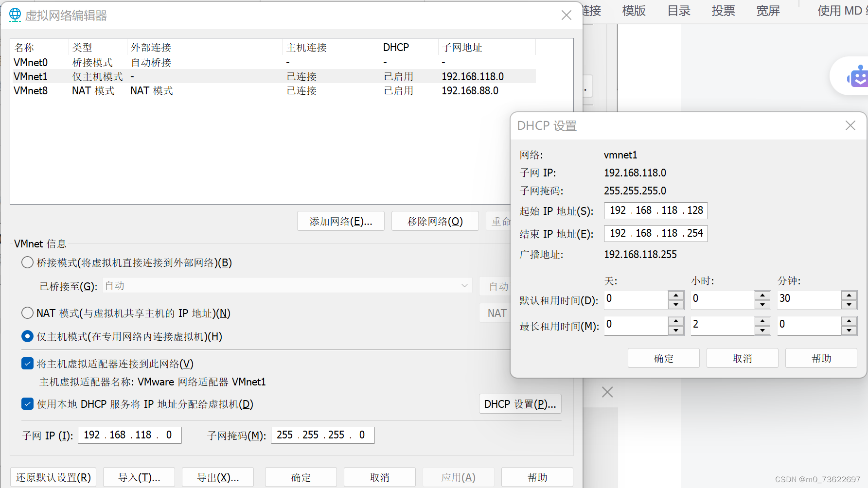The height and width of the screenshot is (488, 868).
Task: Click the grayed-out 应用(A) button
Action: pyautogui.click(x=459, y=477)
